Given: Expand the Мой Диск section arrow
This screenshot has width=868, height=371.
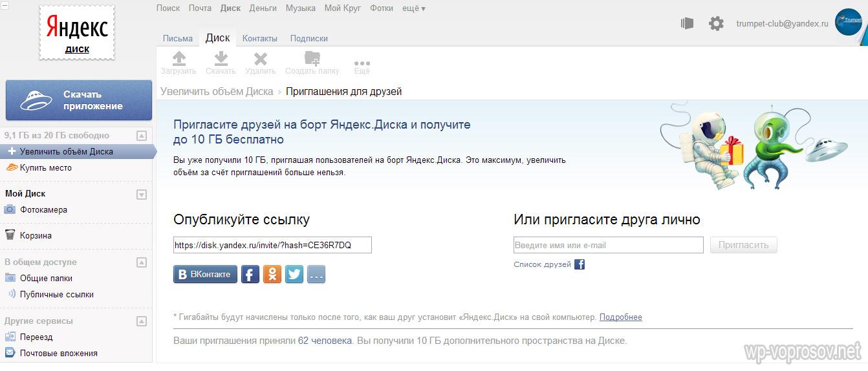Looking at the screenshot, I should [x=142, y=194].
